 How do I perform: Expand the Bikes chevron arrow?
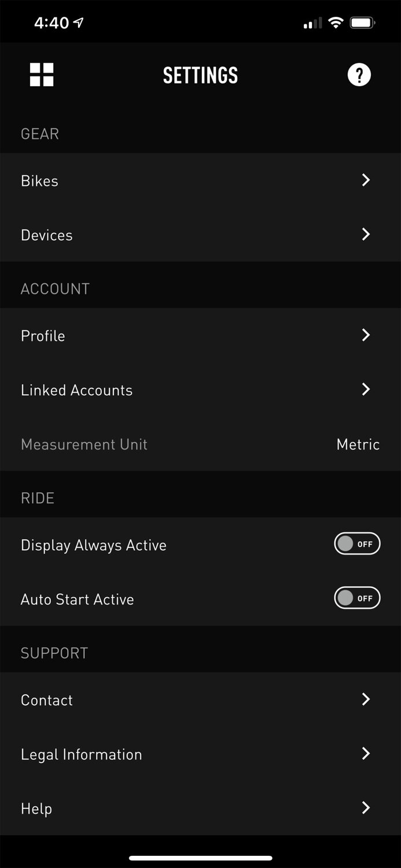coord(366,180)
